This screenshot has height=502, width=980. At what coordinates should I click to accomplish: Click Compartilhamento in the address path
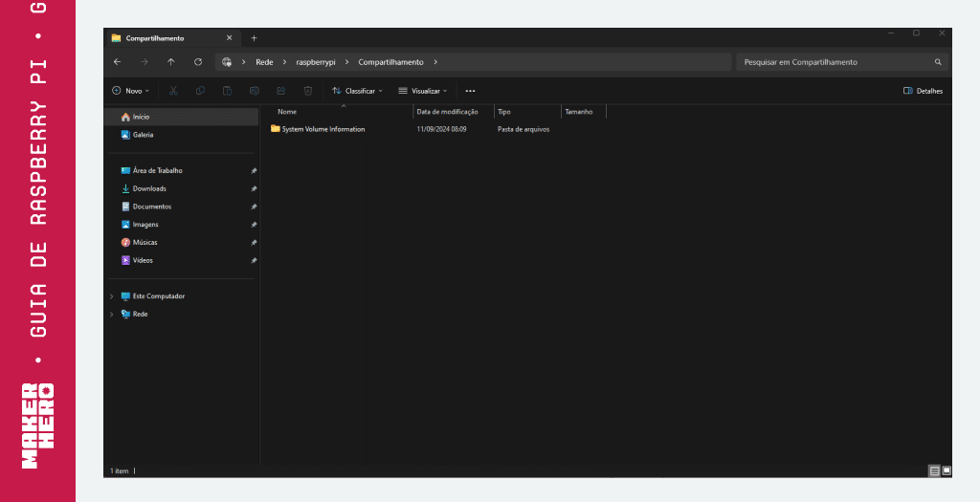pos(390,62)
